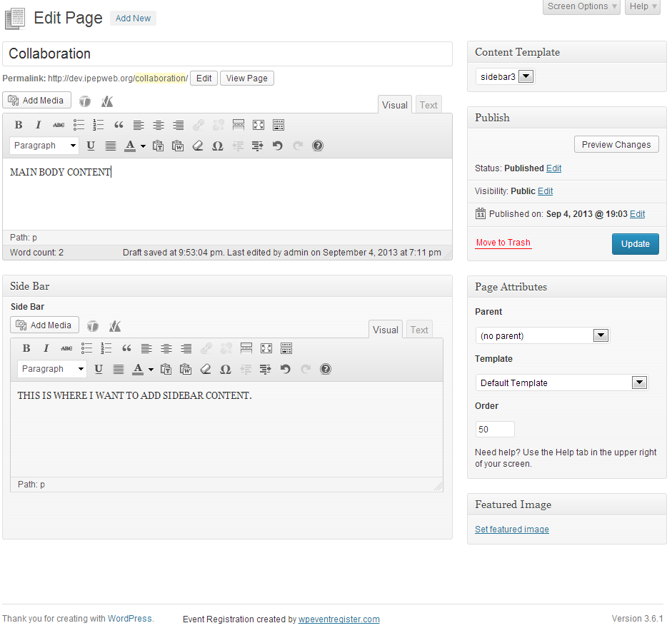Insert a special character with the Omega icon
The width and height of the screenshot is (672, 628).
pyautogui.click(x=218, y=146)
